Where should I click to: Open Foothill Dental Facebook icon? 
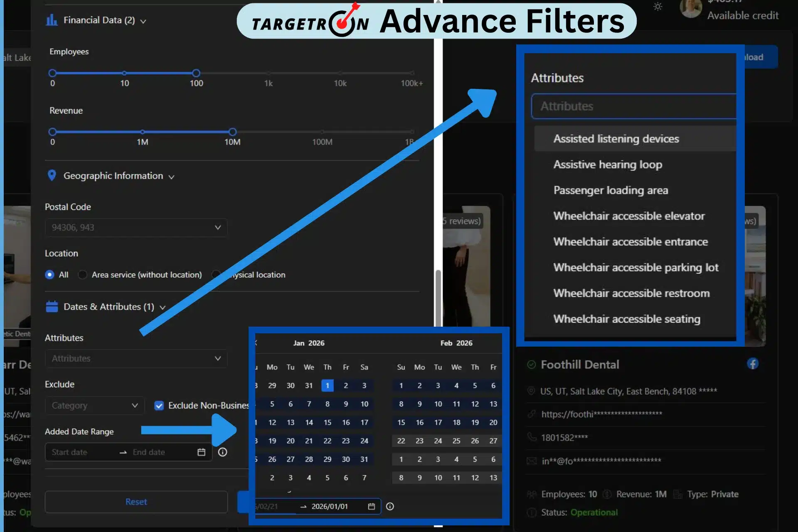[752, 364]
